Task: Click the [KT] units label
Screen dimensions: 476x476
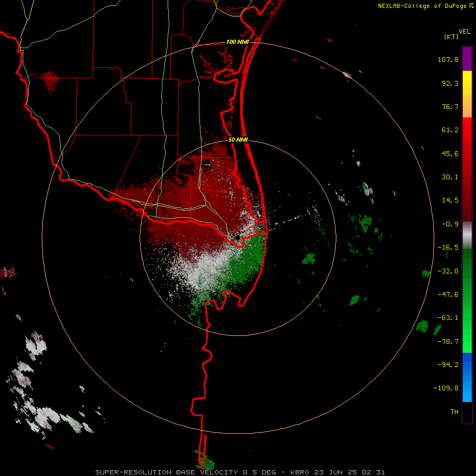Action: pos(452,36)
